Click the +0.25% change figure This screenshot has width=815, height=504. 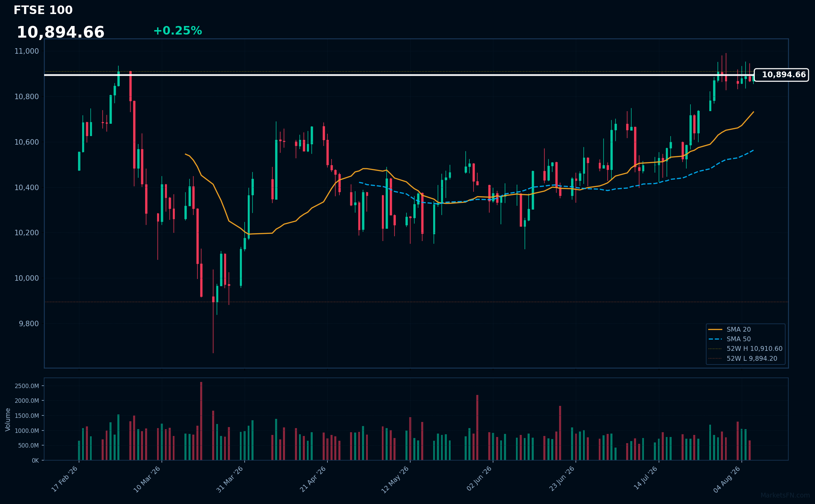tap(178, 31)
